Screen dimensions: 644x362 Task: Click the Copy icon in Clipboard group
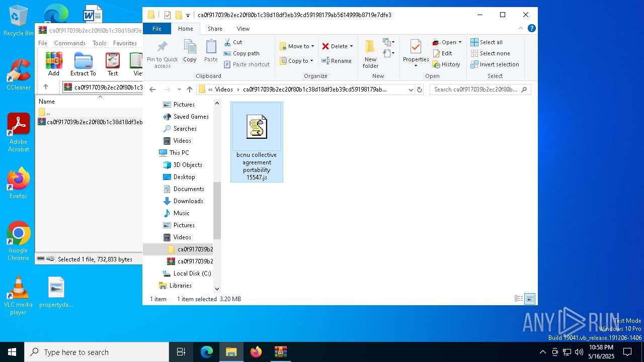point(190,47)
